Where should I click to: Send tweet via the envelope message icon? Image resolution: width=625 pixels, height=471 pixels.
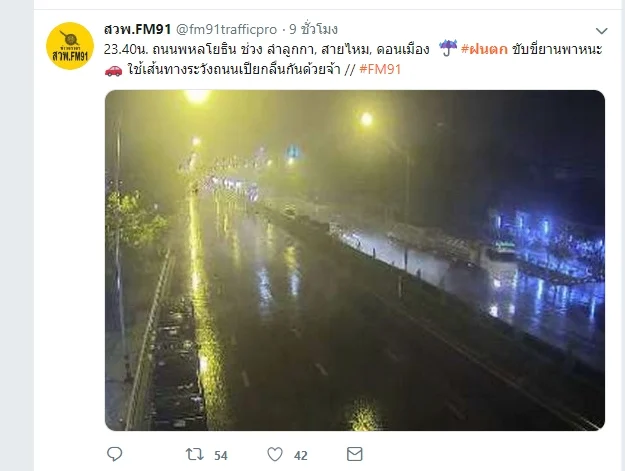point(354,454)
